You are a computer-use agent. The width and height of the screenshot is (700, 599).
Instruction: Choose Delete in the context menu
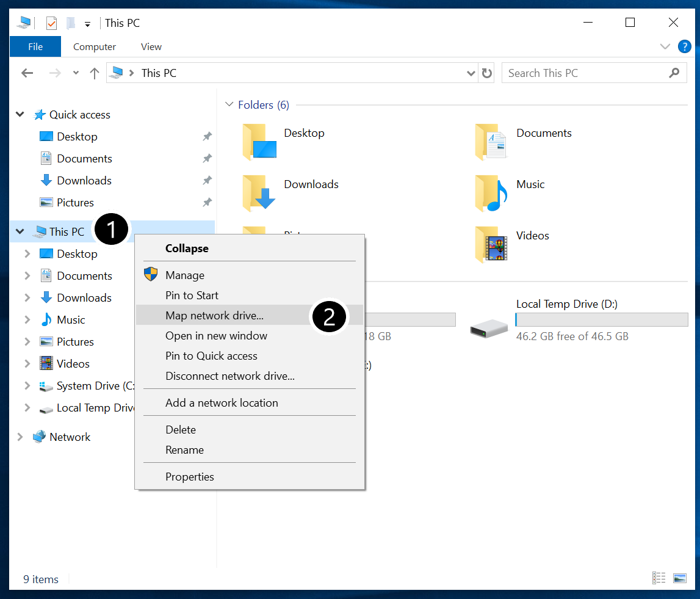pyautogui.click(x=250, y=429)
